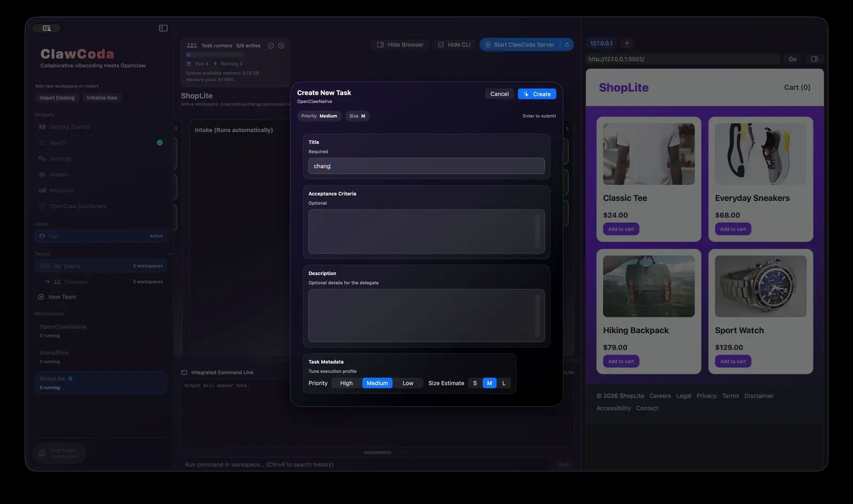This screenshot has width=853, height=504.
Task: Collapse the Teams section chevron
Action: (x=170, y=254)
